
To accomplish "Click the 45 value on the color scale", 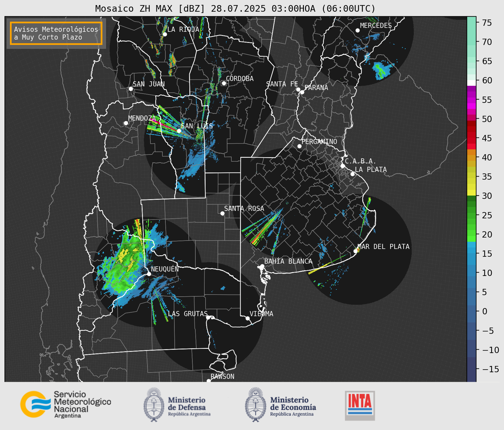I will coord(486,138).
